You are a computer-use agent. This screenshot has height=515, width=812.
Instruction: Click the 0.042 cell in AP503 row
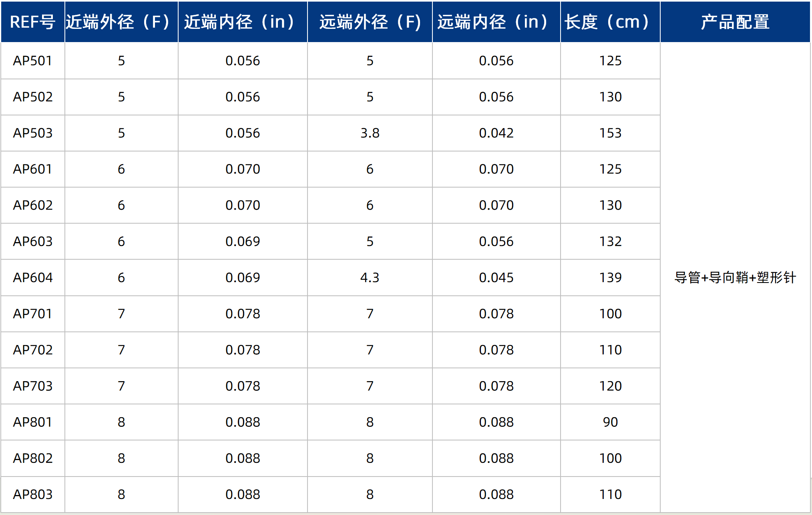pyautogui.click(x=496, y=133)
